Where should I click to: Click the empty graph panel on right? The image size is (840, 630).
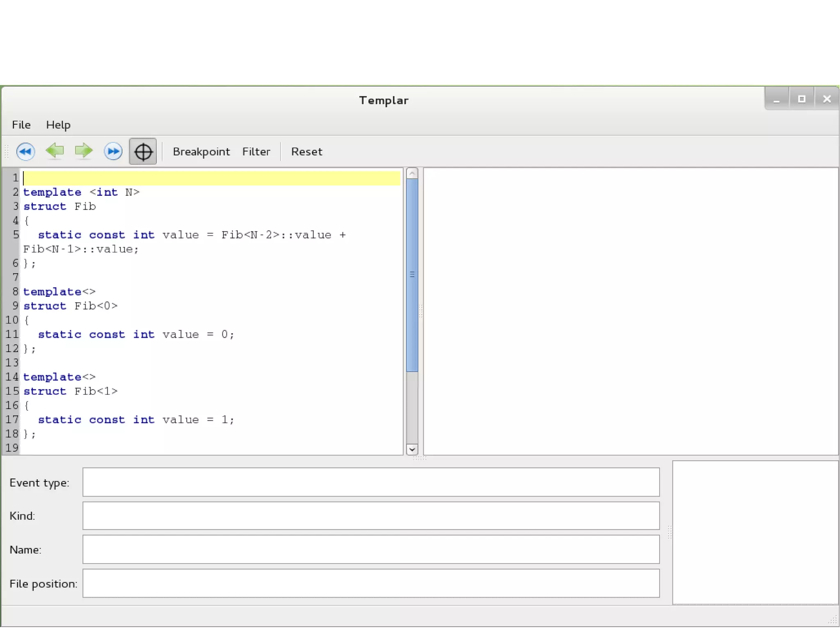[x=630, y=311]
